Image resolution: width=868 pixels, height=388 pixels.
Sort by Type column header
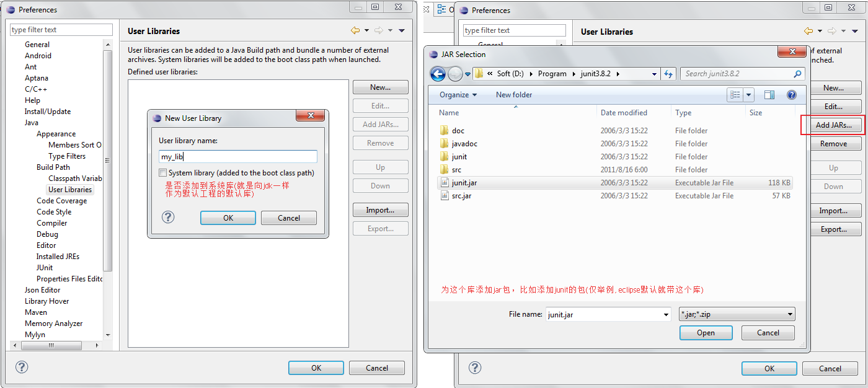(x=683, y=113)
